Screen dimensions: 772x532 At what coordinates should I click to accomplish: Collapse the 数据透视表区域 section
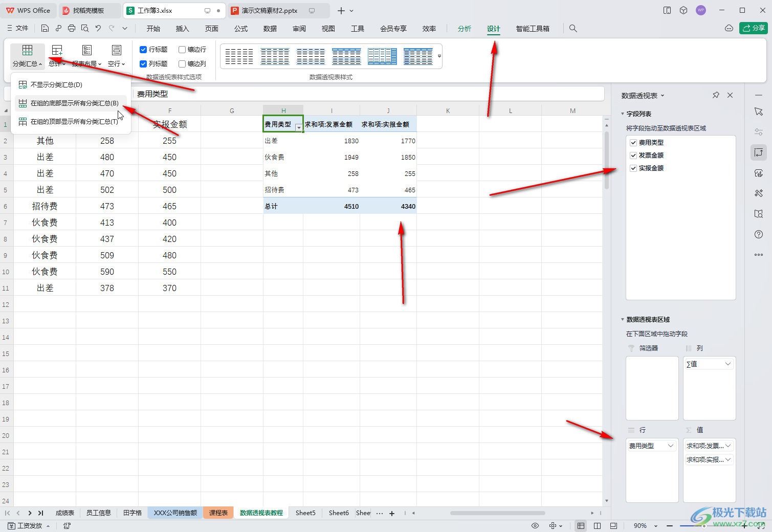pyautogui.click(x=623, y=320)
